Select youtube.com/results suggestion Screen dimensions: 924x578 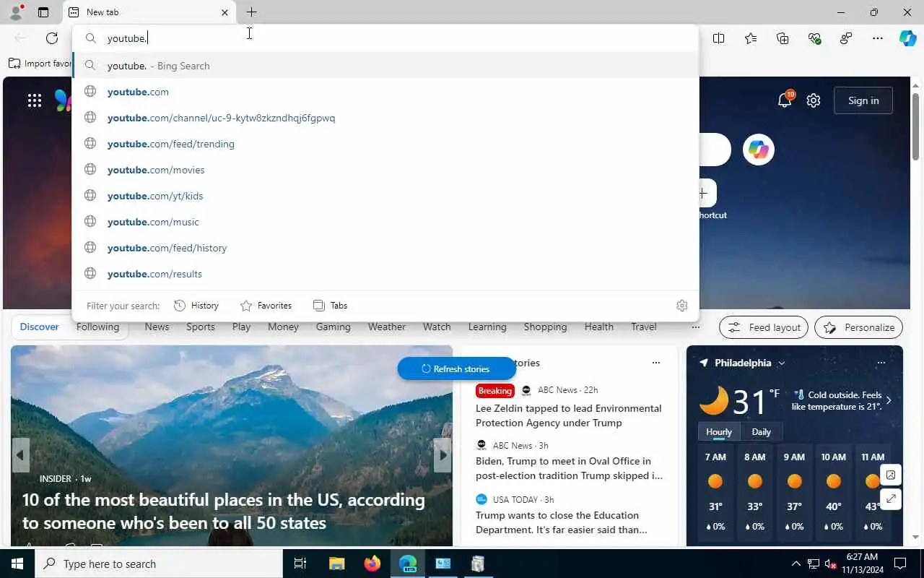385,274
